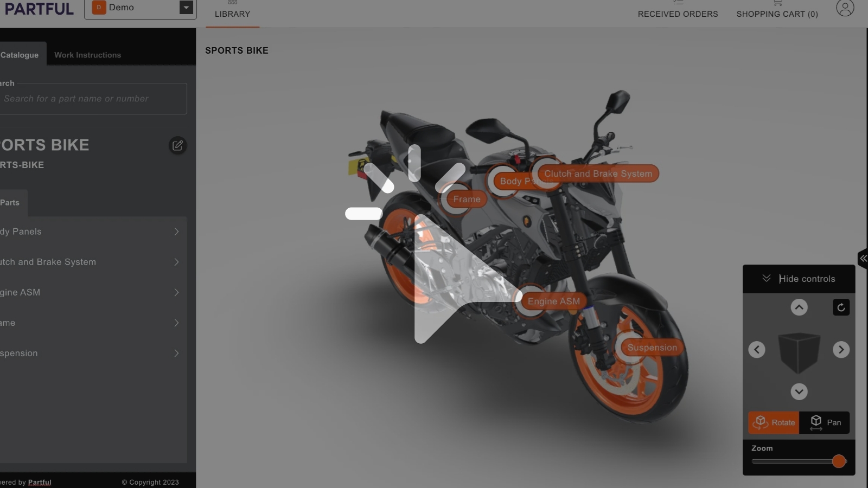
Task: Reset the 3D view orientation
Action: [841, 307]
